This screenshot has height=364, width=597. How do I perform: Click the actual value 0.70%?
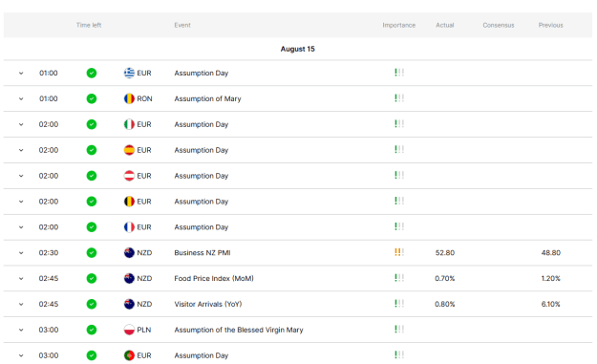pos(445,278)
